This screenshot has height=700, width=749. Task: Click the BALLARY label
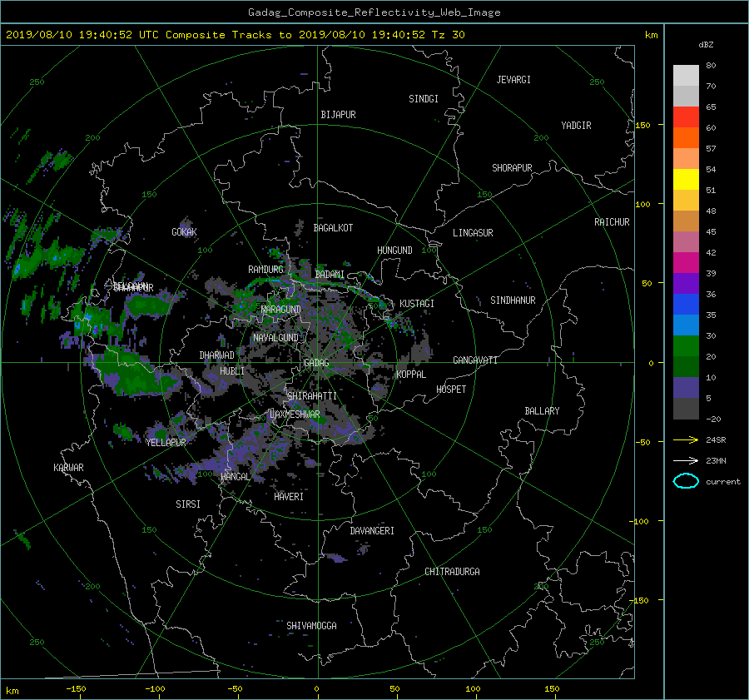pyautogui.click(x=542, y=411)
